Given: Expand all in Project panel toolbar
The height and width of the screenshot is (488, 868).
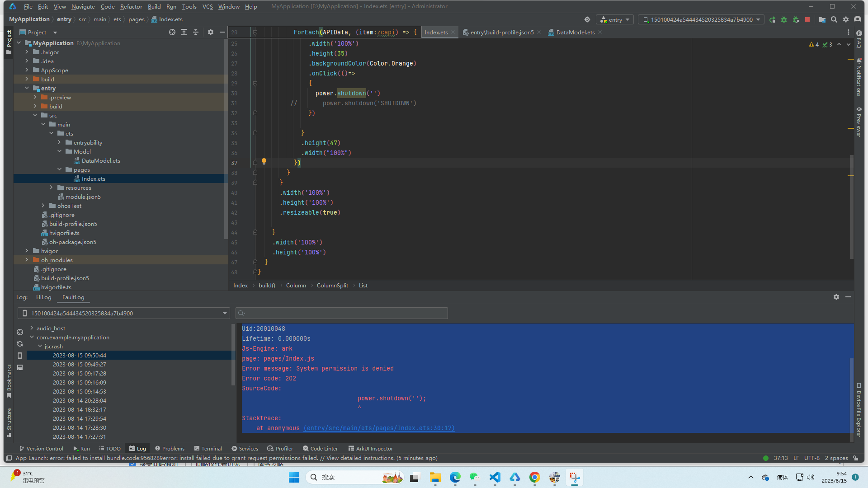Looking at the screenshot, I should tap(184, 32).
